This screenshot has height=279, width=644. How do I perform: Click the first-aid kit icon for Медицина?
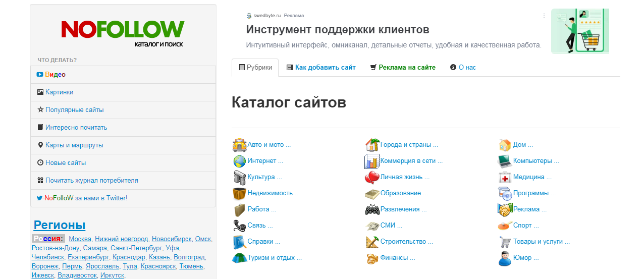(x=505, y=177)
